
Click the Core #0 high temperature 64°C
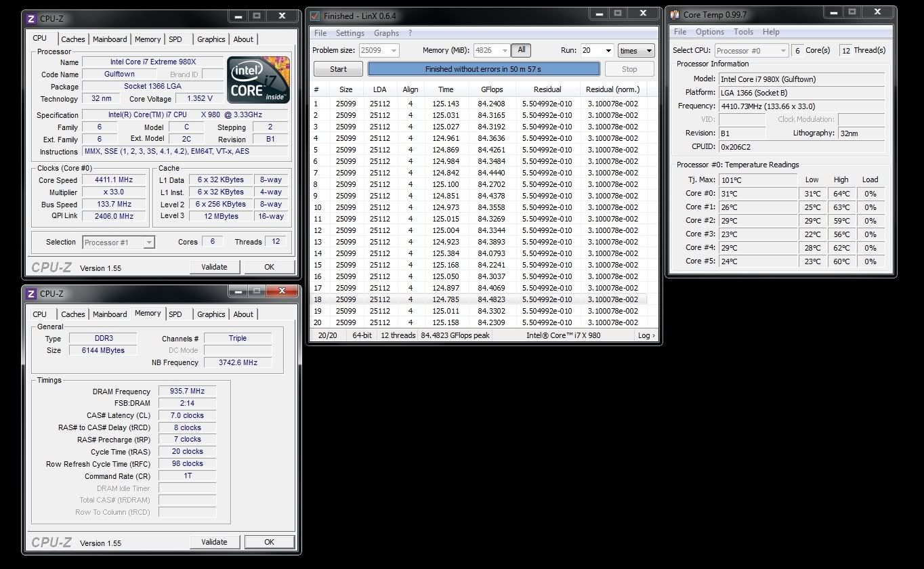[841, 194]
